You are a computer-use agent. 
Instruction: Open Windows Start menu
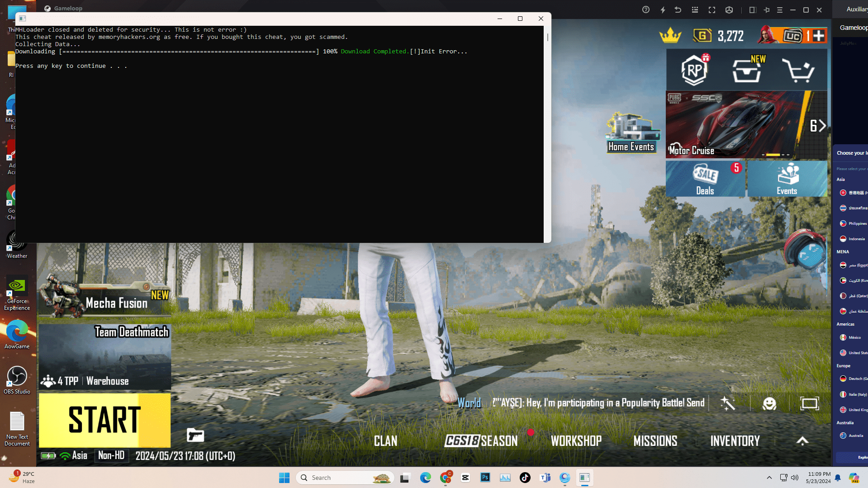click(284, 478)
